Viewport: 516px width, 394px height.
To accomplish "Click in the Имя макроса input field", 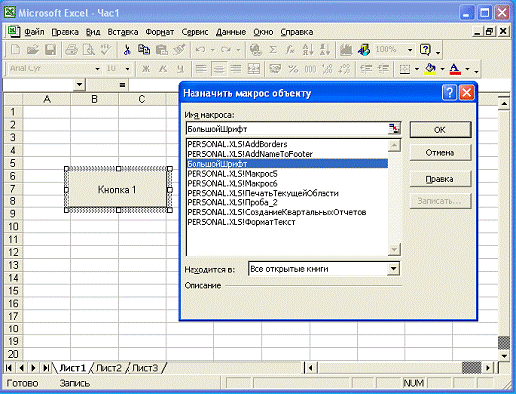I will [x=287, y=129].
